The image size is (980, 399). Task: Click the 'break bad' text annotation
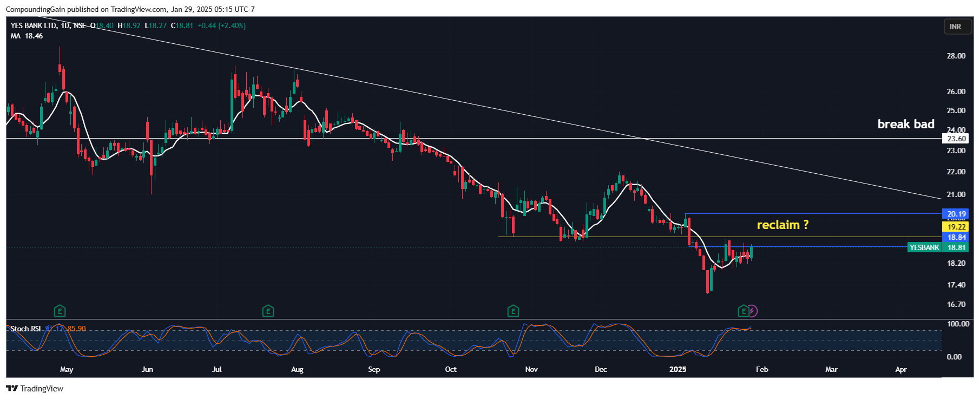click(x=906, y=124)
